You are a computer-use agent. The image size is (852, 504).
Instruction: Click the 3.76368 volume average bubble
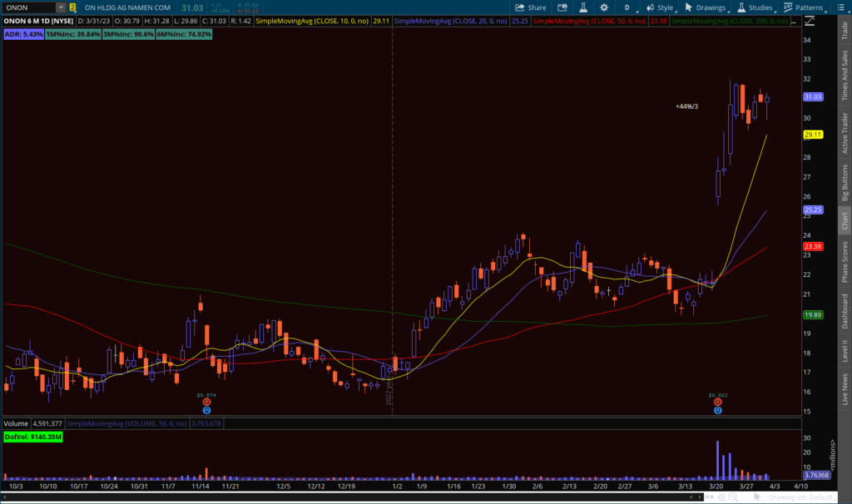click(817, 475)
